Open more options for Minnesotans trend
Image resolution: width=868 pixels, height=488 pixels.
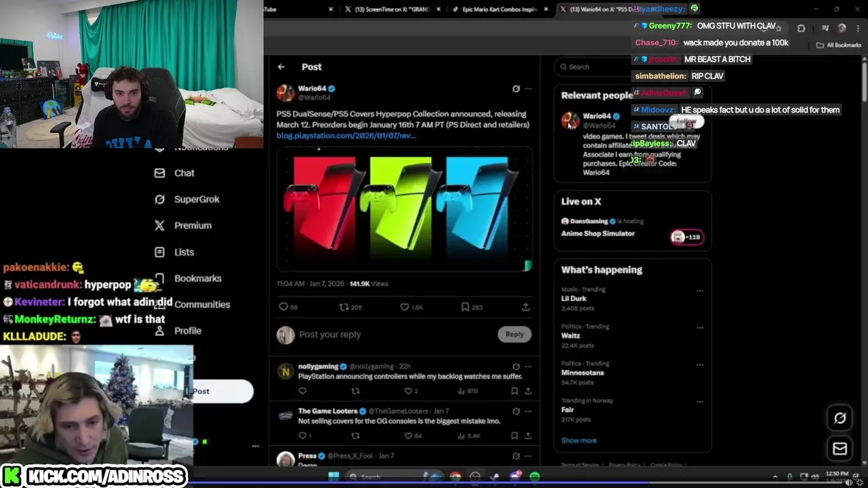click(x=700, y=365)
